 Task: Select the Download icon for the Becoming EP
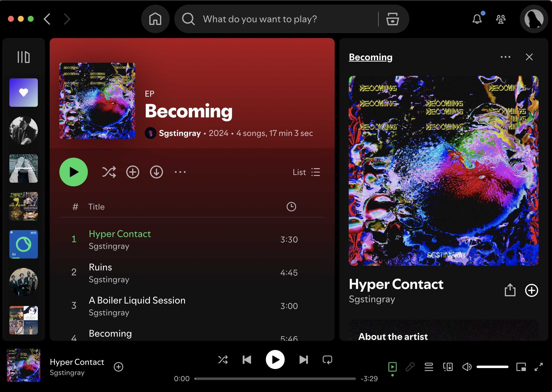[156, 172]
